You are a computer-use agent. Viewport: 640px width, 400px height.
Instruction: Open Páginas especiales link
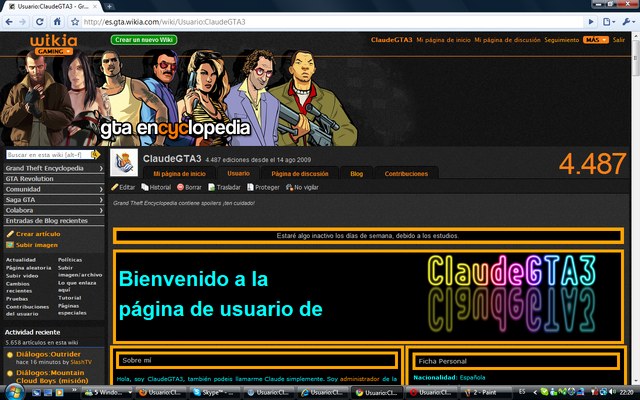pos(72,309)
